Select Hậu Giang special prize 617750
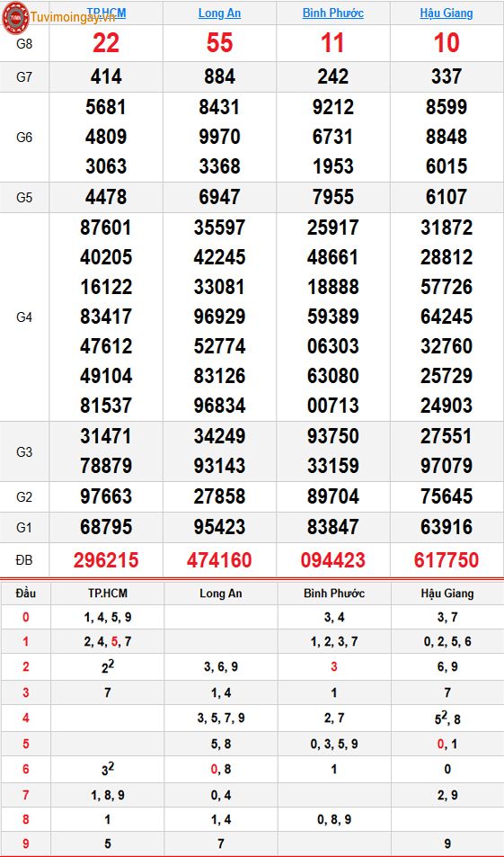Viewport: 504px width, 857px height. (447, 560)
